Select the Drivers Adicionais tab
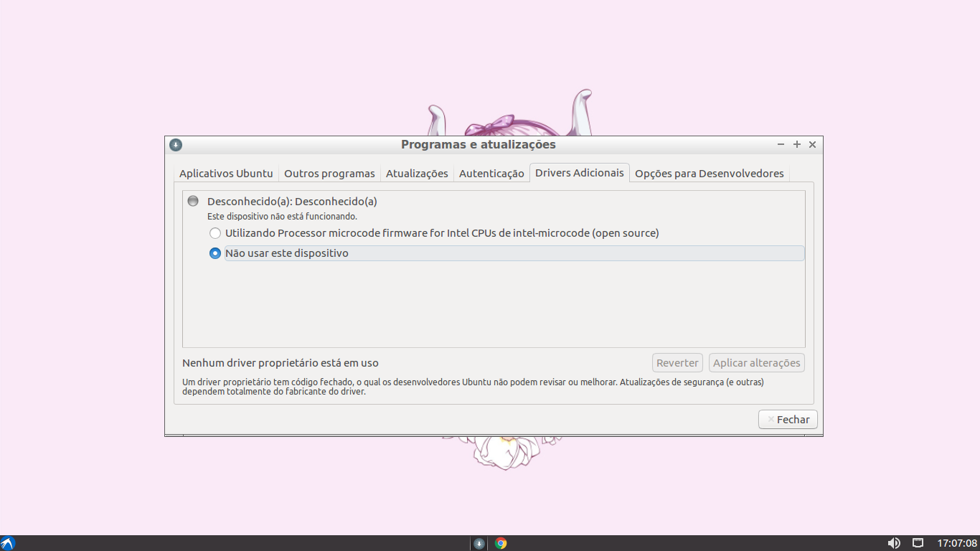The height and width of the screenshot is (551, 980). pos(580,173)
